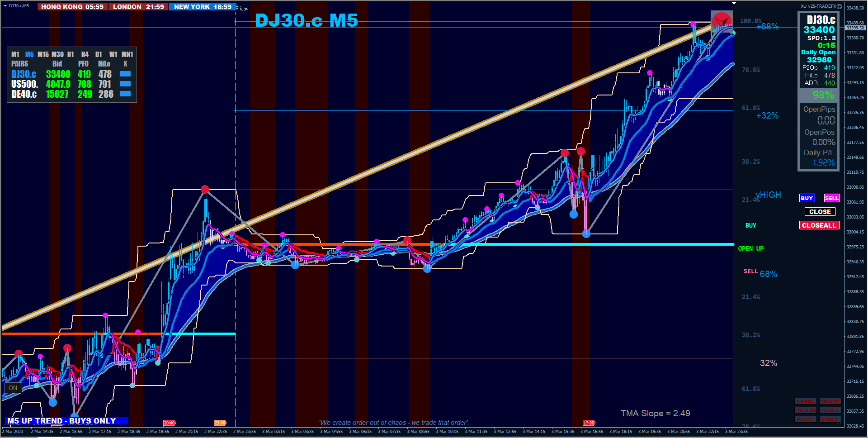Screen dimensions: 868x438
Task: Click the Daily Open value 32980
Action: [x=819, y=60]
